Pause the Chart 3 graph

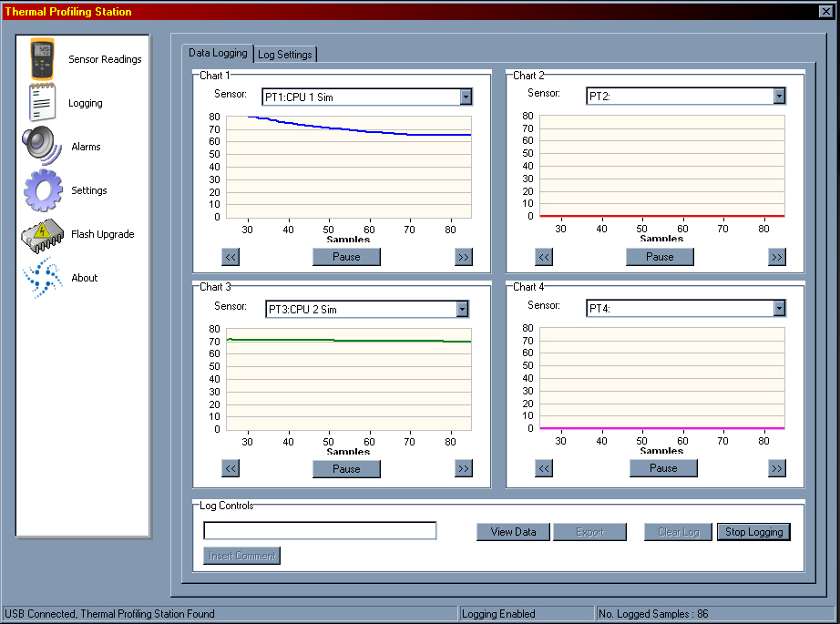tap(346, 469)
